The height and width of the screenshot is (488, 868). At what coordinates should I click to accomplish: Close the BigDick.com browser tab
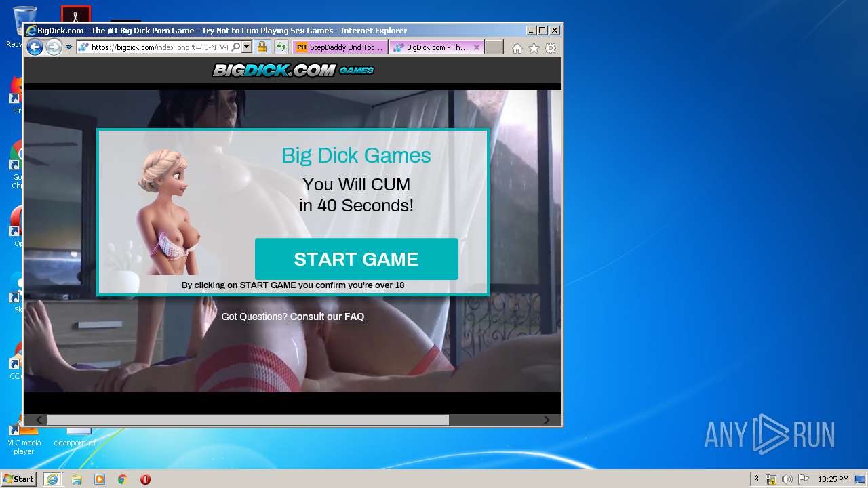tap(477, 47)
